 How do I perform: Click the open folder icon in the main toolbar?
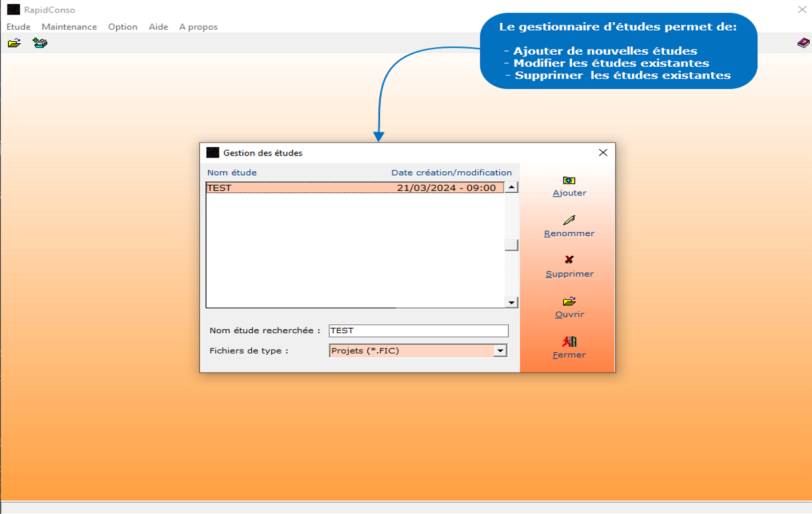pyautogui.click(x=14, y=43)
